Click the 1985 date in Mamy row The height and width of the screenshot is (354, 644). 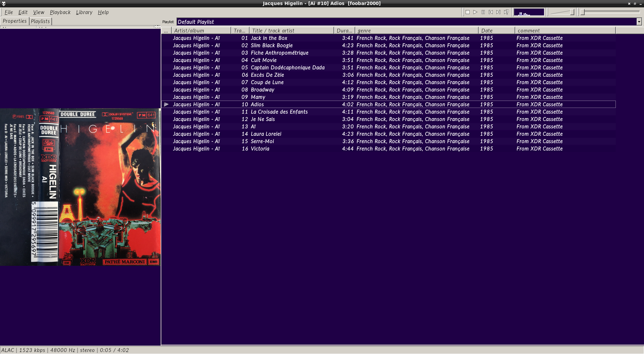point(486,97)
